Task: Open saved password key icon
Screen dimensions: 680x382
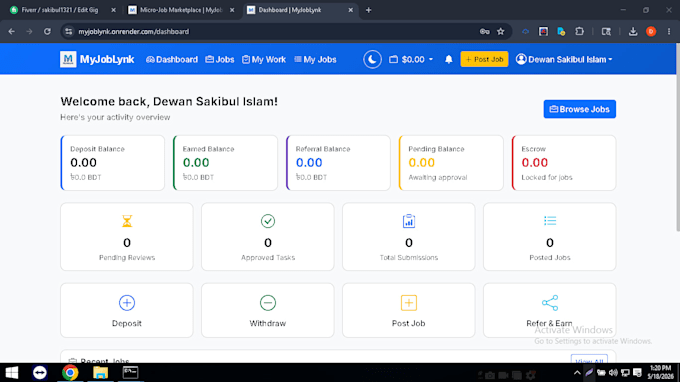Action: pyautogui.click(x=484, y=31)
